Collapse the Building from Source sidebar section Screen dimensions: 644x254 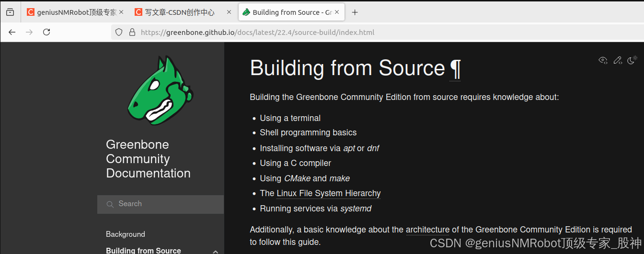215,251
